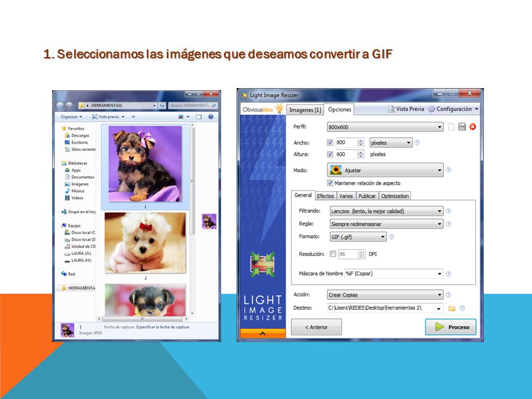The image size is (532, 399).
Task: Select the white puppy thumbnail named 2
Action: tap(145, 243)
